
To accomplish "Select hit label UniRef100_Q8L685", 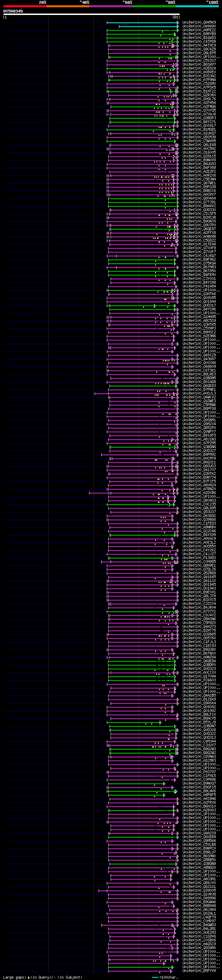I will (199, 508).
